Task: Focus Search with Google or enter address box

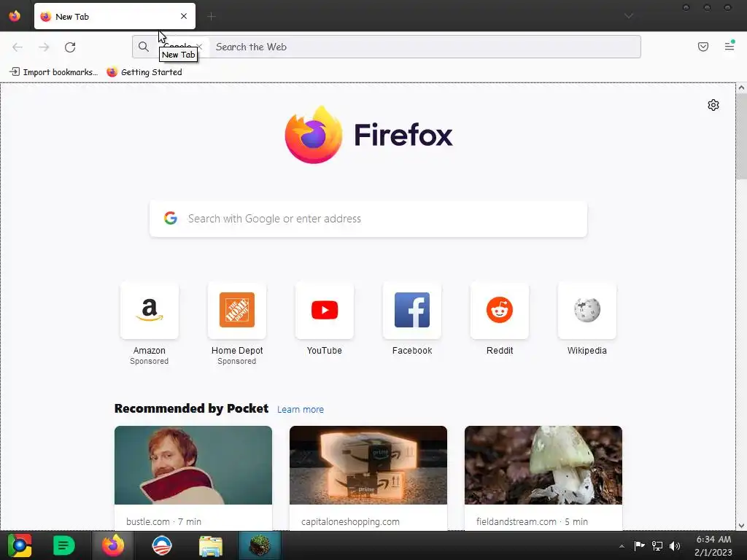Action: (x=368, y=219)
